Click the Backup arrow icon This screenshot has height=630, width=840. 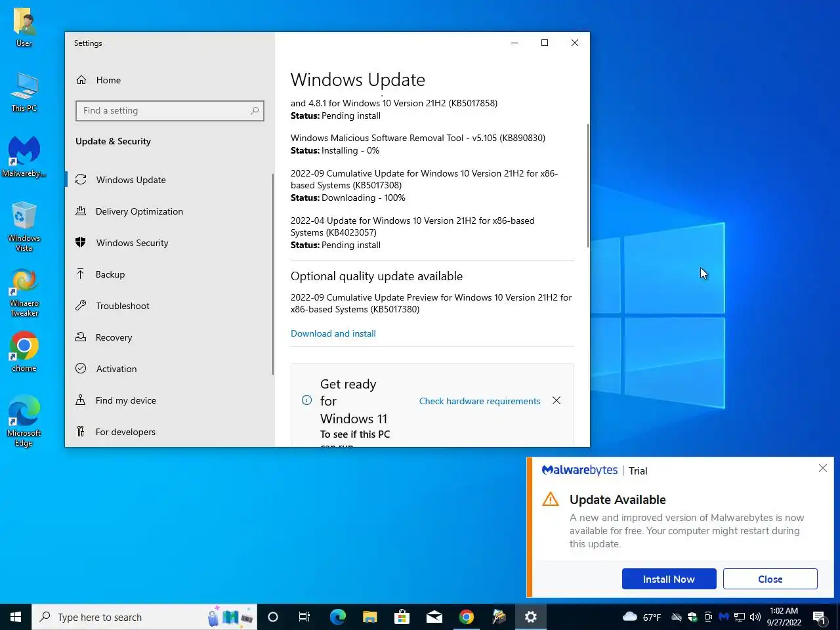point(81,274)
